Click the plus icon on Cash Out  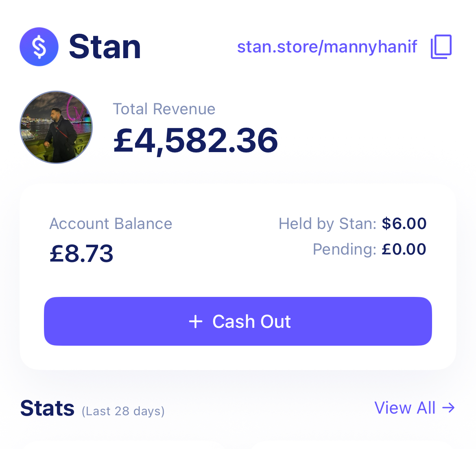coord(196,322)
